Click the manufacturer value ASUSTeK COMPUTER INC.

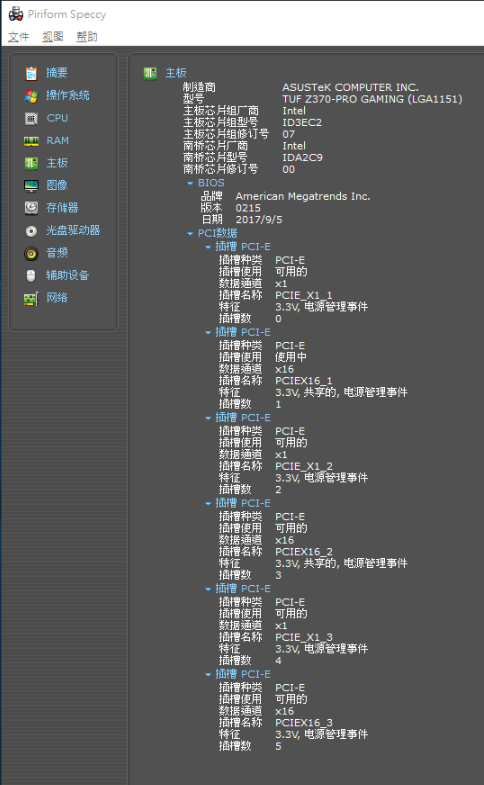pyautogui.click(x=350, y=88)
